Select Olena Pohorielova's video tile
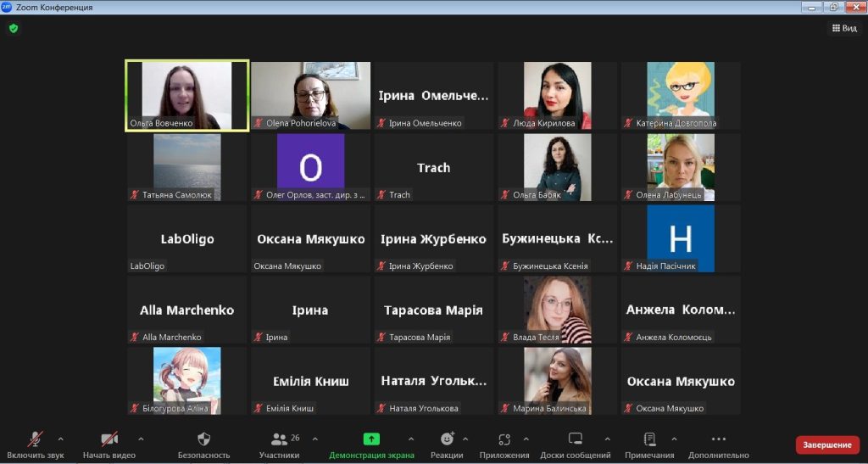The width and height of the screenshot is (868, 464). tap(310, 95)
